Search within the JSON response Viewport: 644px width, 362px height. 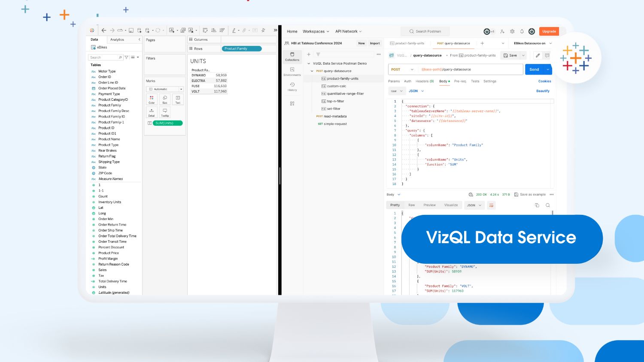pyautogui.click(x=548, y=205)
